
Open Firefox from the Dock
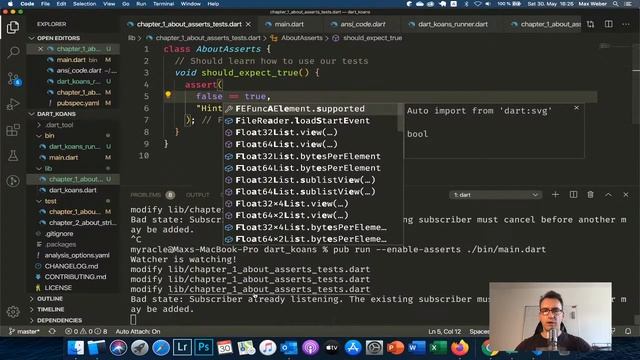coord(459,347)
